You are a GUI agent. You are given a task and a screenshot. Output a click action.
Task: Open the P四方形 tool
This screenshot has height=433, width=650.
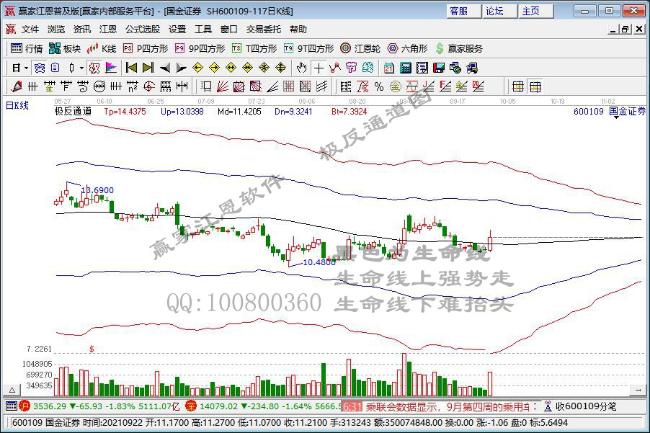(x=146, y=48)
